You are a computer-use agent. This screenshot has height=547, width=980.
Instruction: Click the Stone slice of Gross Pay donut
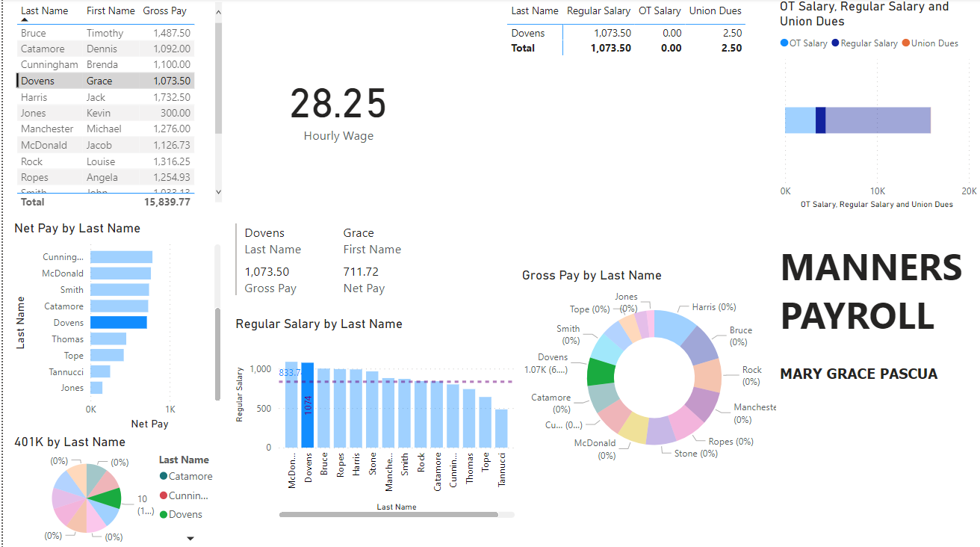click(x=660, y=430)
